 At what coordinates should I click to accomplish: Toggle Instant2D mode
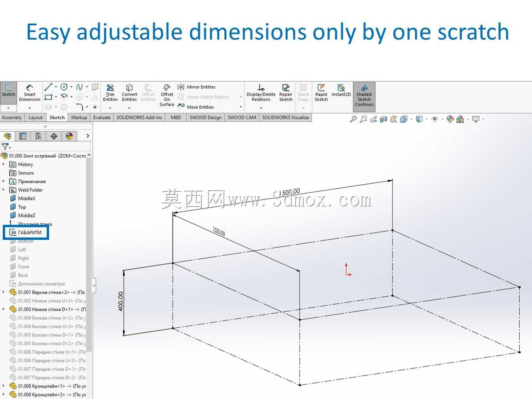click(341, 90)
